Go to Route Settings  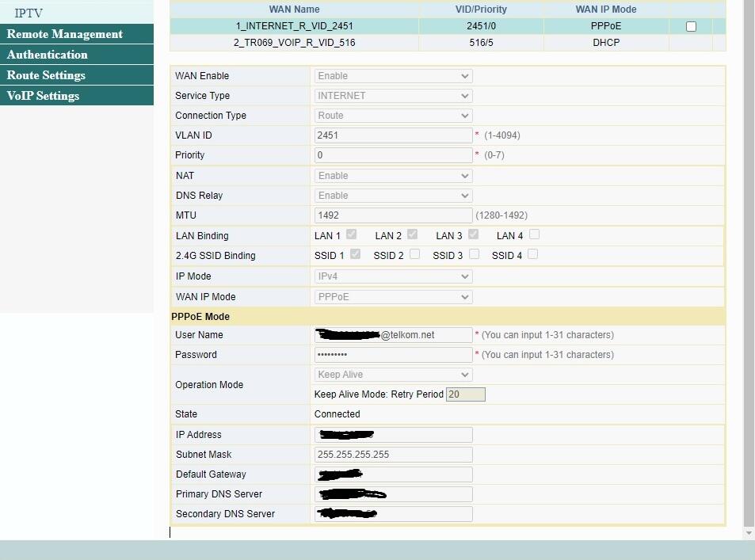46,75
